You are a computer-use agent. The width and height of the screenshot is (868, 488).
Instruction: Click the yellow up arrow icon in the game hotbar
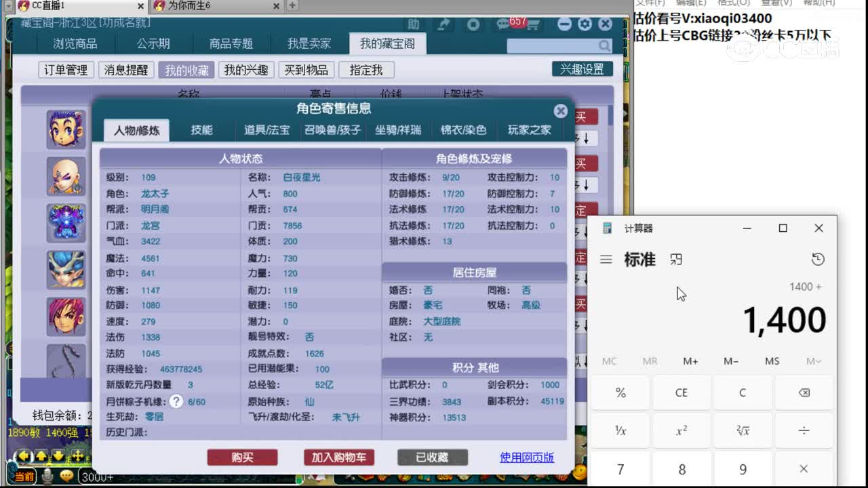(x=41, y=455)
